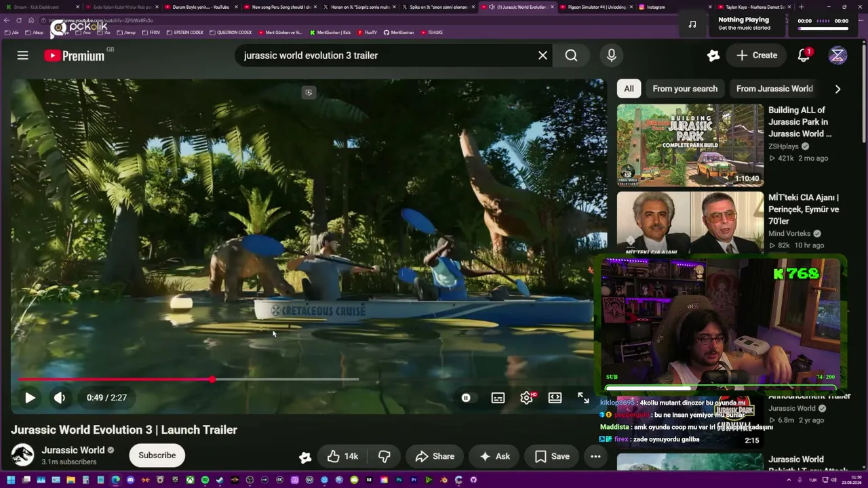
Task: Start voice search with the microphone
Action: [612, 56]
